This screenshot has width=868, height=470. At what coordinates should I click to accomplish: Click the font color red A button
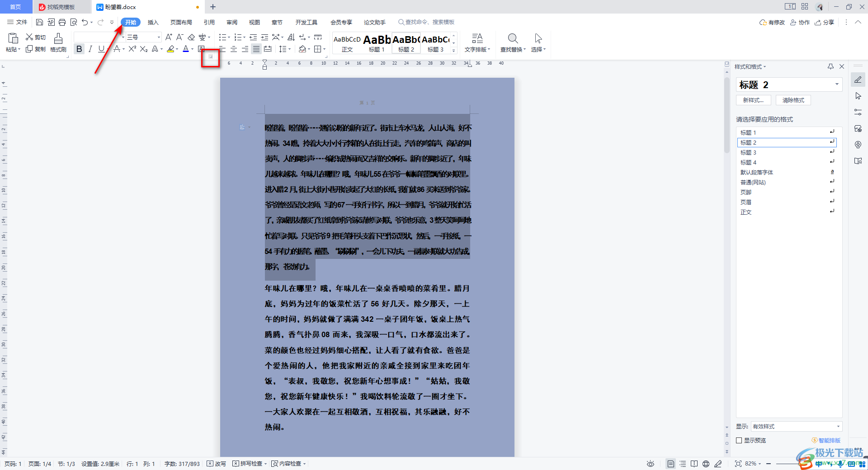pyautogui.click(x=185, y=49)
